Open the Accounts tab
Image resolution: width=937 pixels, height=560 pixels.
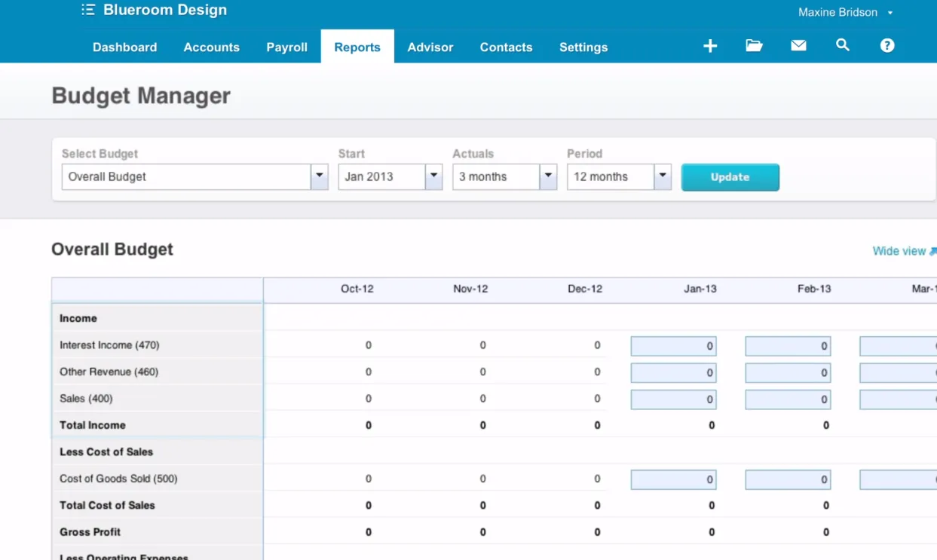coord(211,47)
